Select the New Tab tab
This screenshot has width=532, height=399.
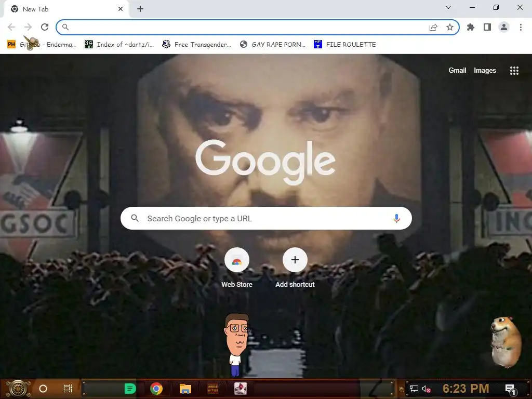(x=66, y=9)
